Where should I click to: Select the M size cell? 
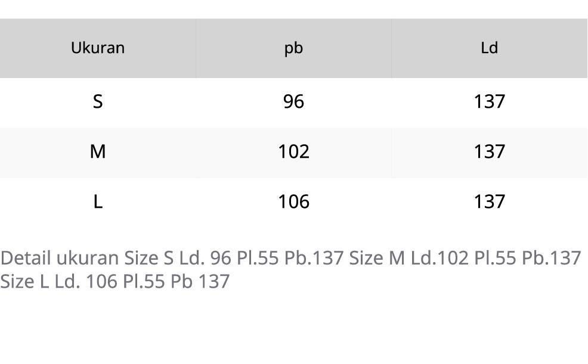(x=98, y=152)
